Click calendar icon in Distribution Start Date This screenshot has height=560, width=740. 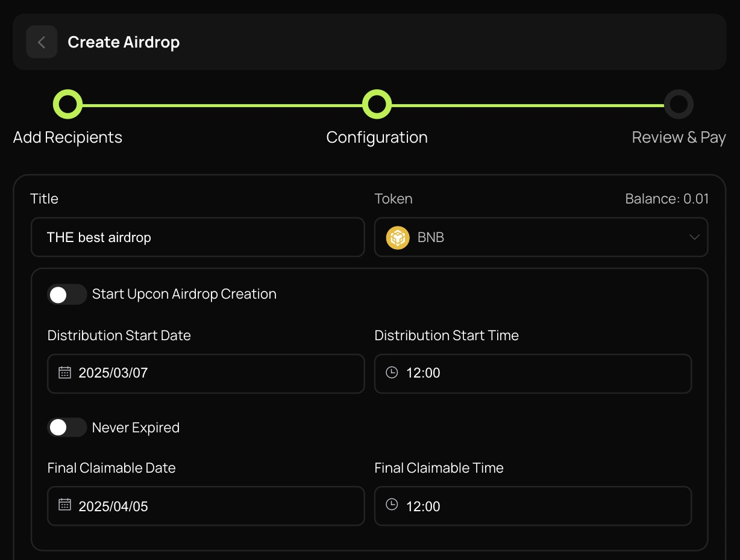pyautogui.click(x=64, y=373)
